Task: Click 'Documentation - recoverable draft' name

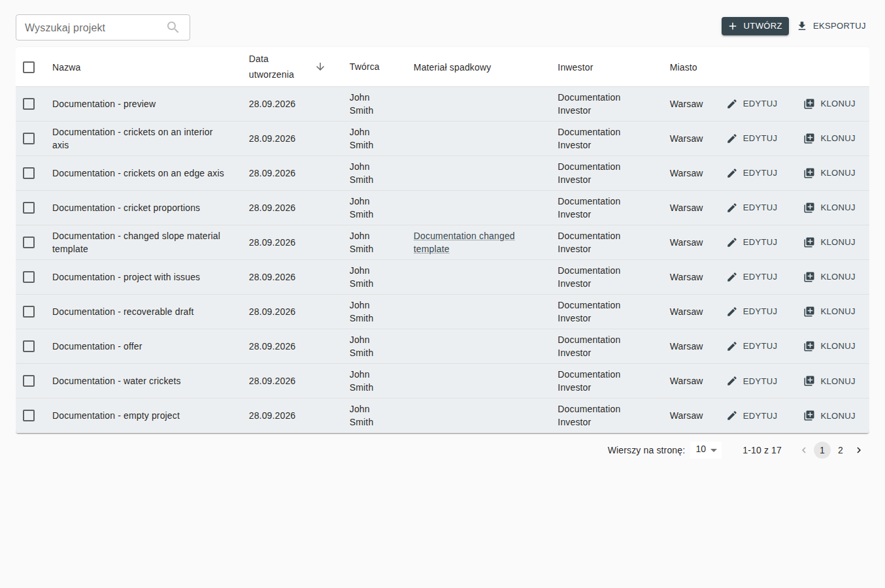Action: point(123,312)
